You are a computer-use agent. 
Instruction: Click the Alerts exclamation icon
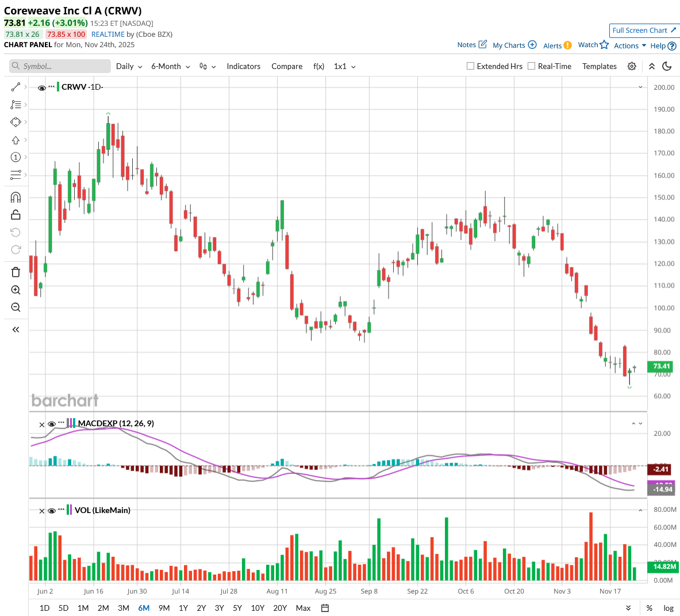click(x=568, y=45)
